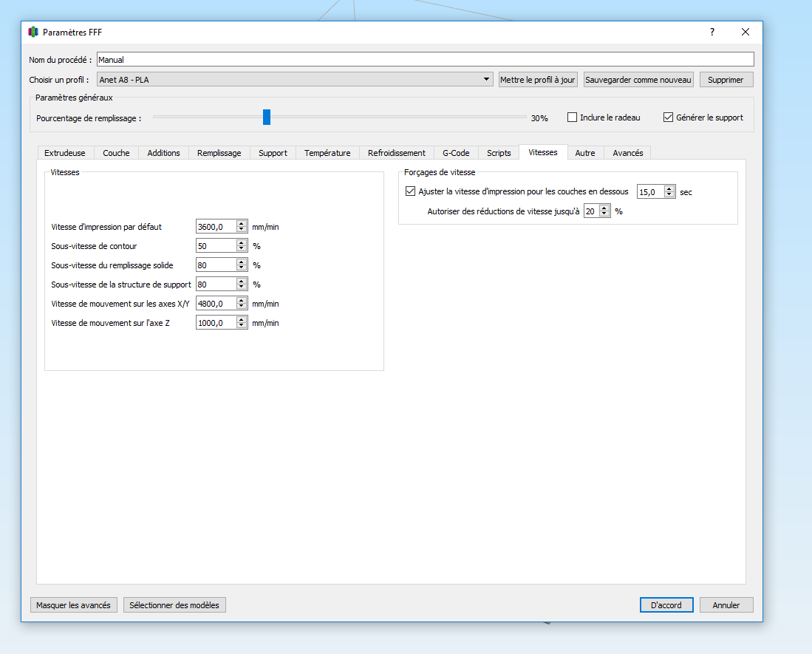Viewport: 812px width, 654px height.
Task: Uncheck Générer le support option
Action: coord(668,117)
